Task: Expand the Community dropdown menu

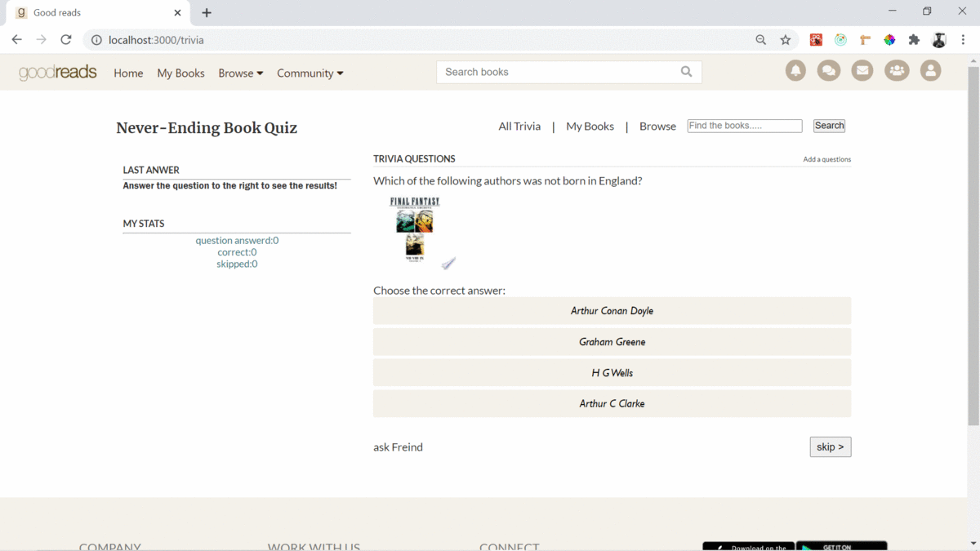Action: [310, 73]
